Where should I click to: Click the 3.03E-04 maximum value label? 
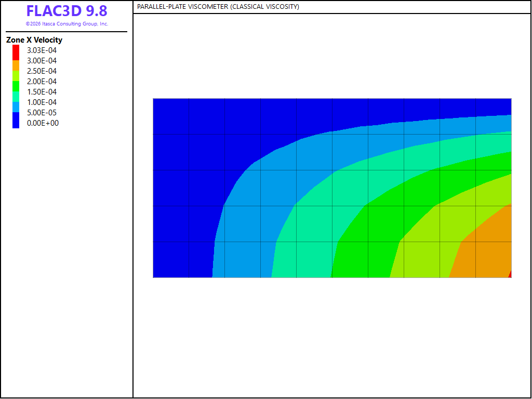point(42,50)
